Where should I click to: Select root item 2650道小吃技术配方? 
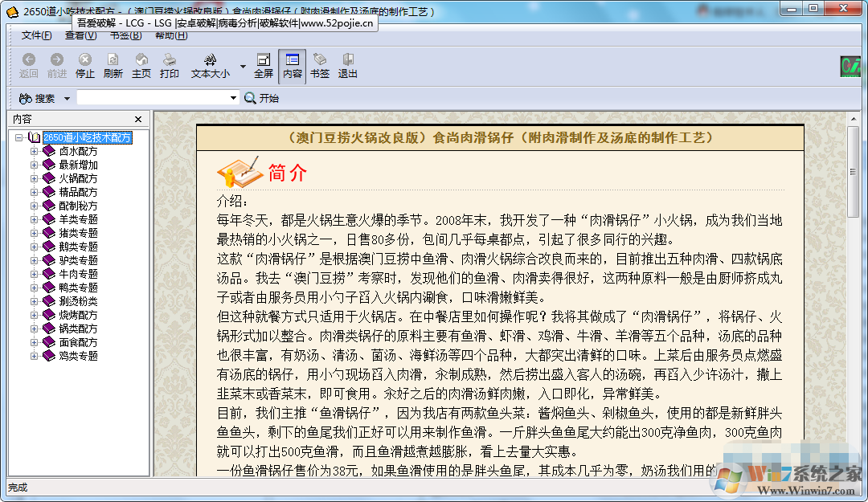click(87, 137)
